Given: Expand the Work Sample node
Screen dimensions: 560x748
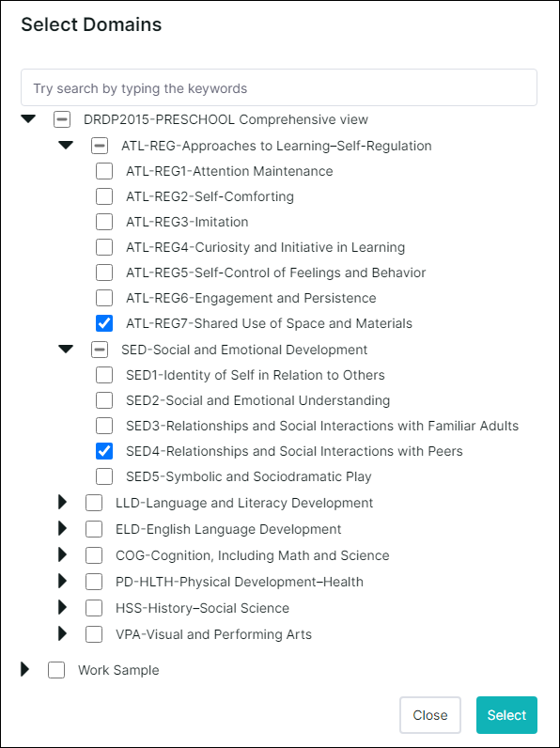Looking at the screenshot, I should point(25,670).
